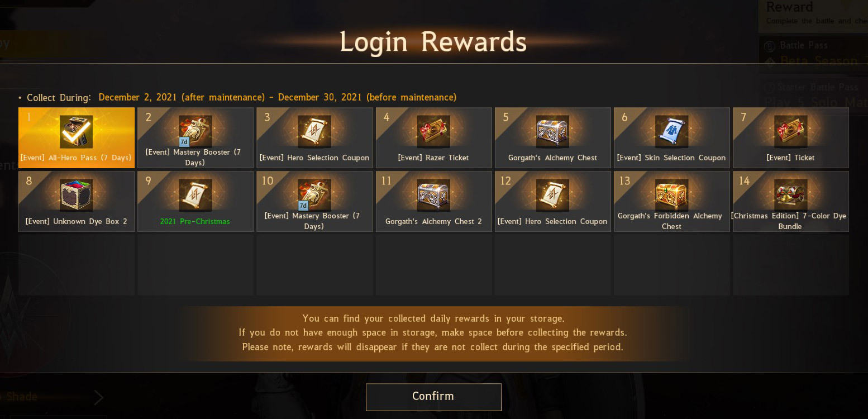Click the green 2021 Pre-Christmas label
868x419 pixels.
[195, 221]
